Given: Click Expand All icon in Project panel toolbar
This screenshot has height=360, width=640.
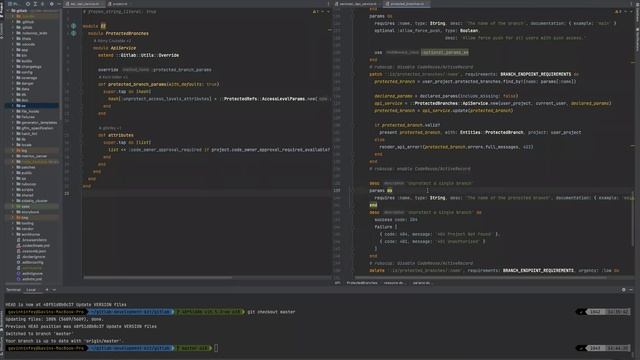Looking at the screenshot, I should [x=35, y=4].
